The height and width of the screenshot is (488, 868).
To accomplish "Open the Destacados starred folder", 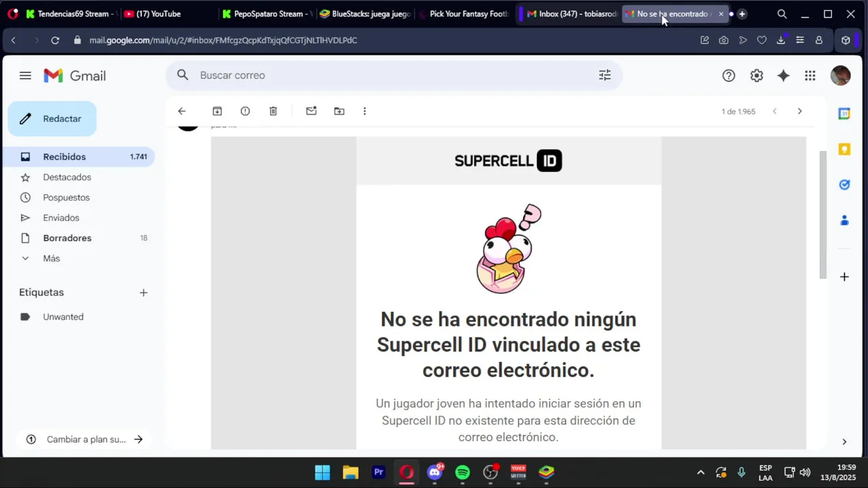I will pos(66,177).
